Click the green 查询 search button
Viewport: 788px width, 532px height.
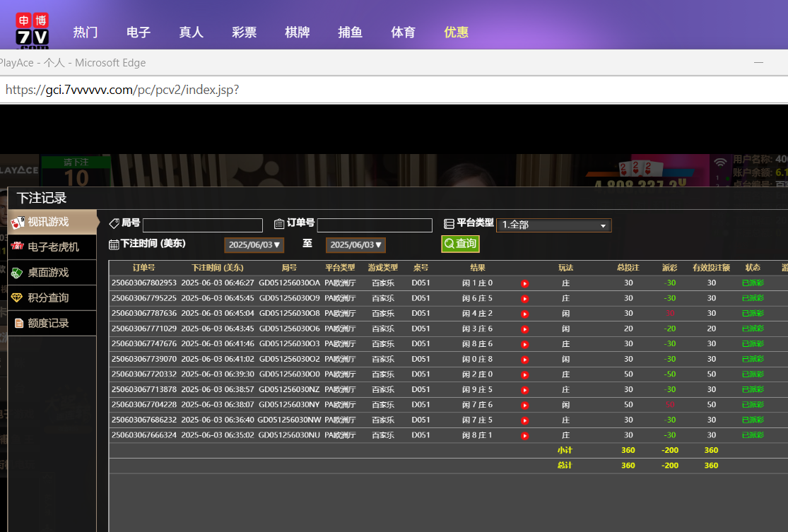click(460, 244)
